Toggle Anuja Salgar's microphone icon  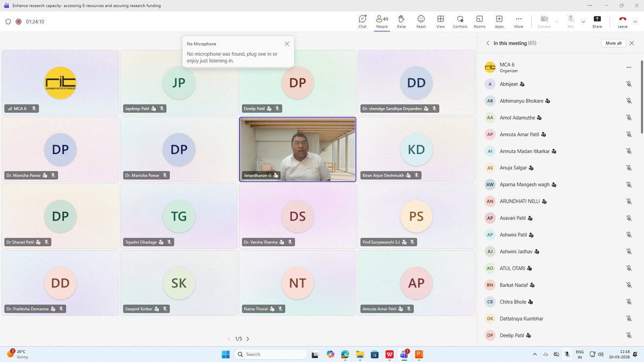coord(628,168)
